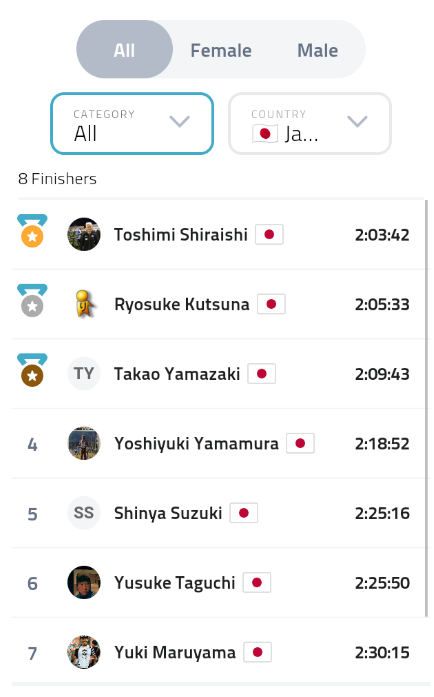Viewport: 434px width, 697px height.
Task: Open Ryosuke Kutsuna's yellow ribbon avatar
Action: click(84, 304)
